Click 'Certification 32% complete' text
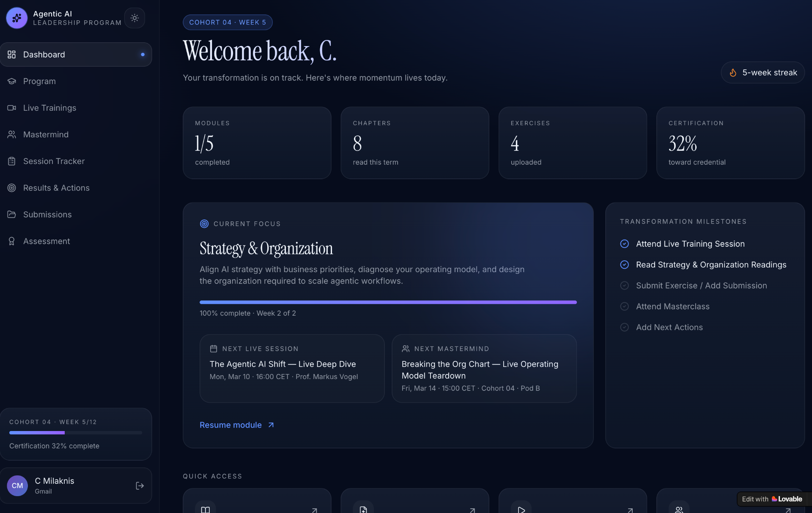 54,446
